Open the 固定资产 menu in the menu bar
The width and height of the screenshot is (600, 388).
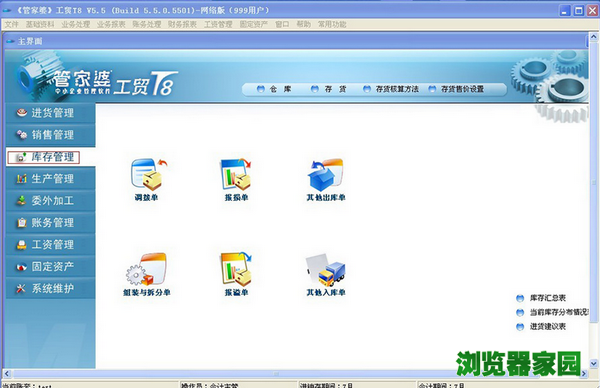click(253, 24)
